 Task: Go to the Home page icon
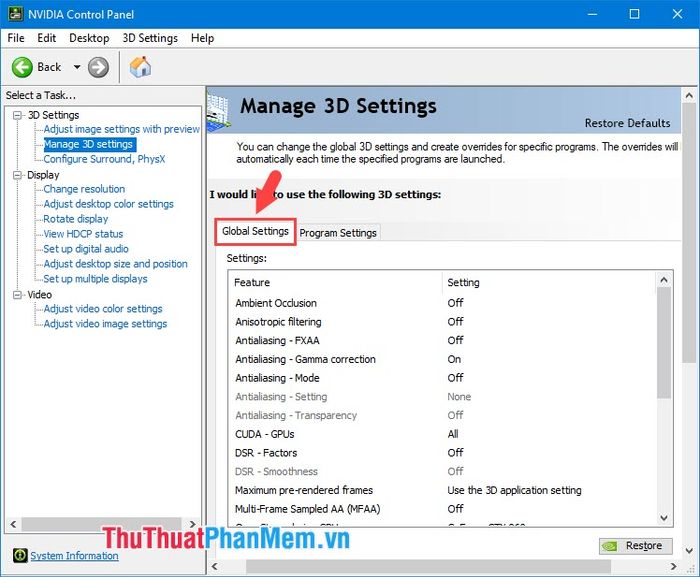tap(140, 67)
